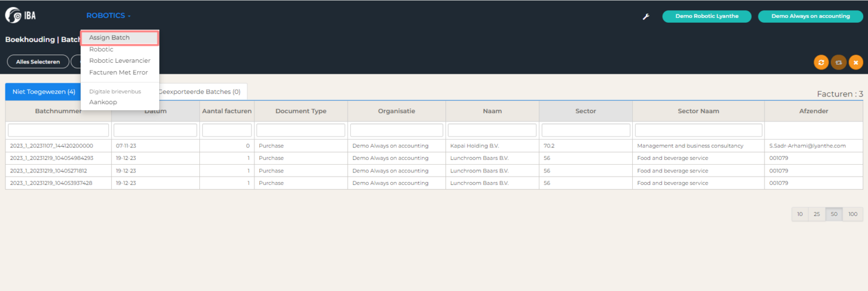Click the dark orange retweet-arrows icon
868x291 pixels.
[x=838, y=62]
